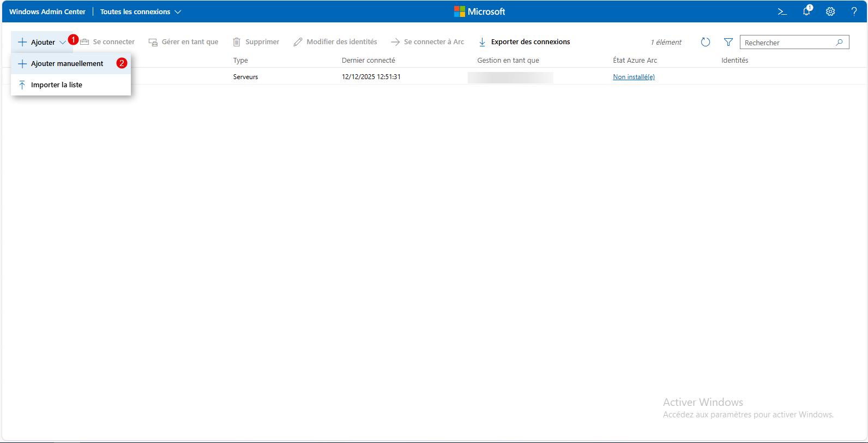Select the Serveurs connection row

(245, 77)
